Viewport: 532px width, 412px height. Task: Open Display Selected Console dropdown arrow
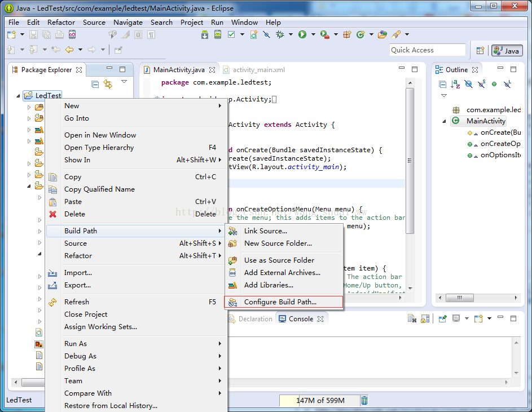(x=467, y=319)
